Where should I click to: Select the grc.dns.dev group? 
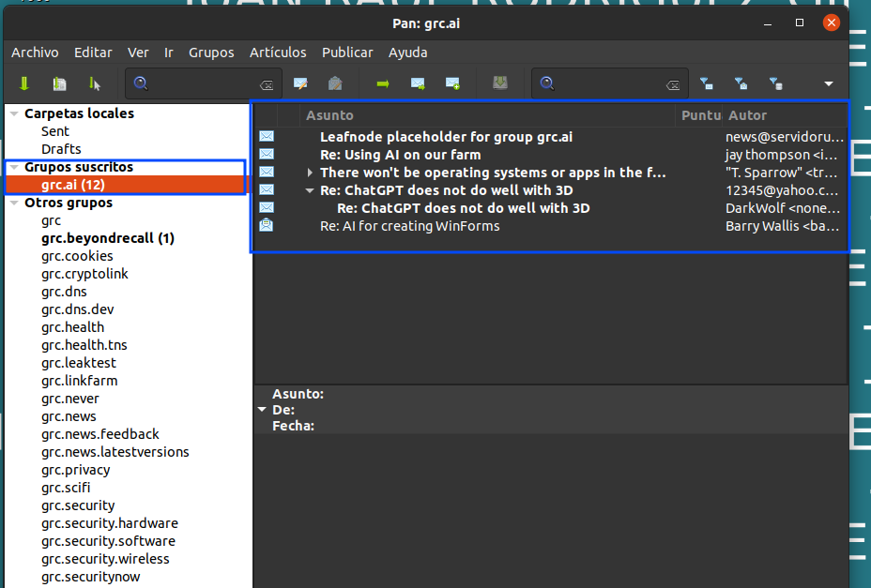[77, 309]
